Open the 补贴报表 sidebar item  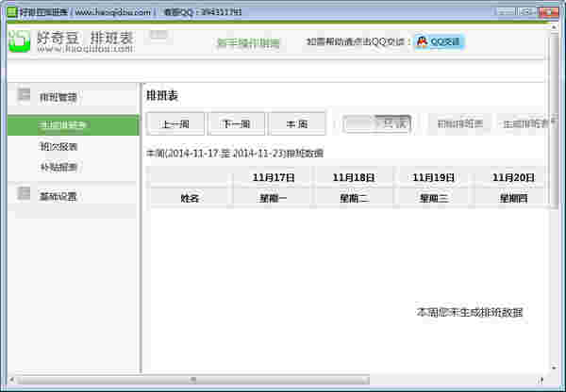click(58, 167)
